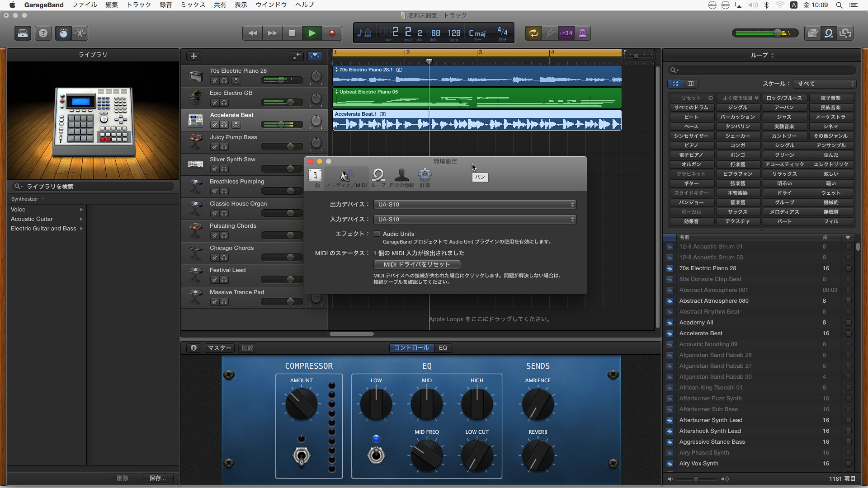The width and height of the screenshot is (868, 488).
Task: Click the green Play button
Action: [x=312, y=33]
